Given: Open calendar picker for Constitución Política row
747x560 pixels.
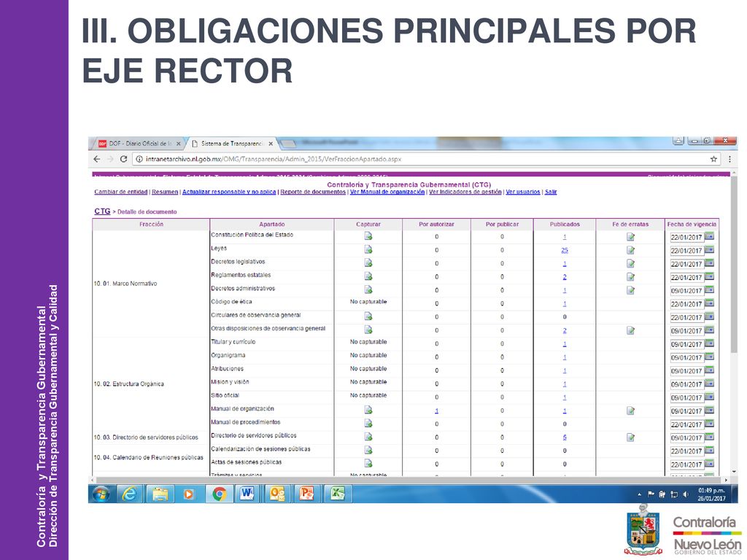Looking at the screenshot, I should 709,236.
